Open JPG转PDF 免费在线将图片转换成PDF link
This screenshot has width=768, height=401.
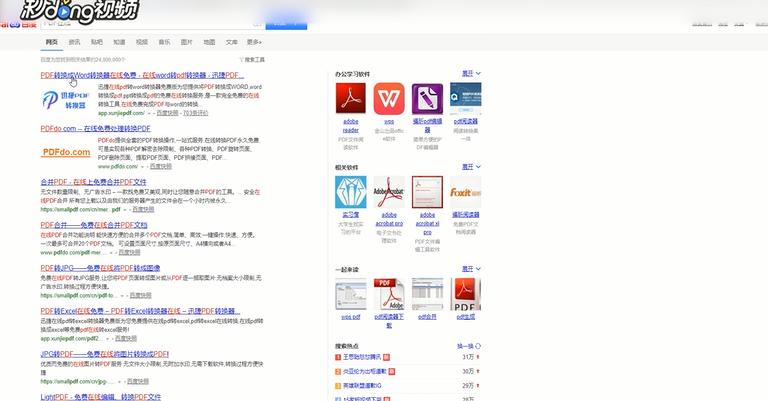(x=105, y=354)
